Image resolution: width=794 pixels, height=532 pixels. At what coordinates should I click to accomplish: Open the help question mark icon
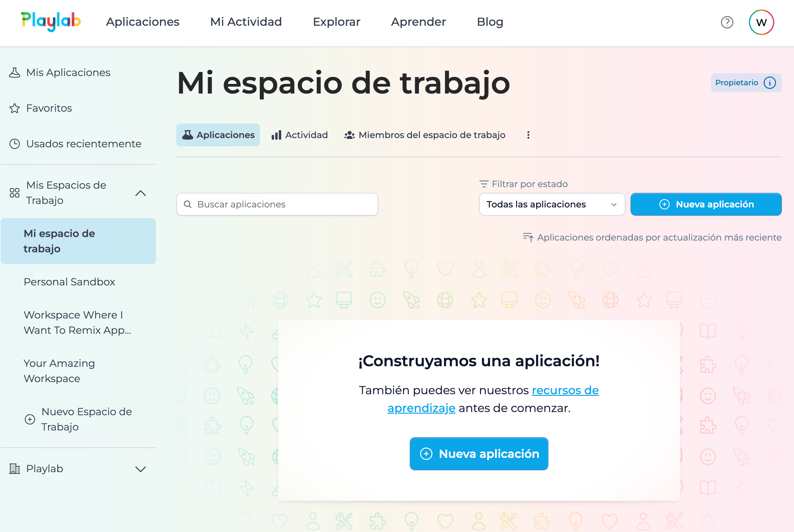pyautogui.click(x=727, y=22)
